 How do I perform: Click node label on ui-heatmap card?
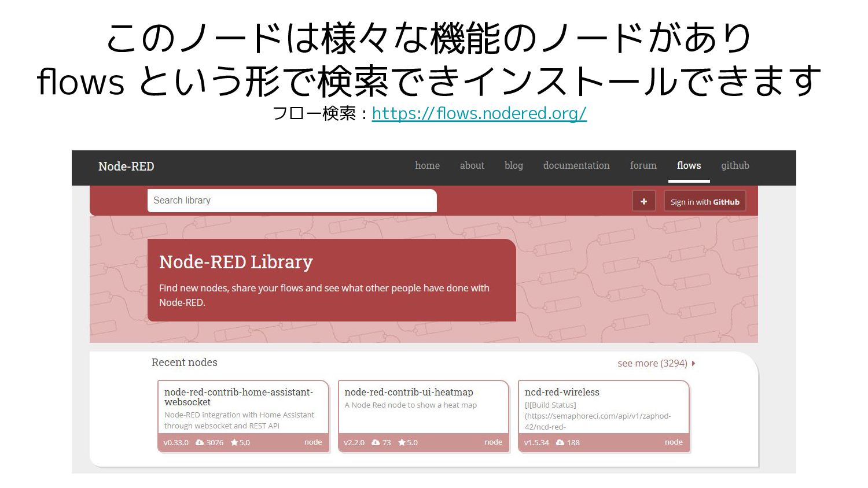(x=493, y=442)
